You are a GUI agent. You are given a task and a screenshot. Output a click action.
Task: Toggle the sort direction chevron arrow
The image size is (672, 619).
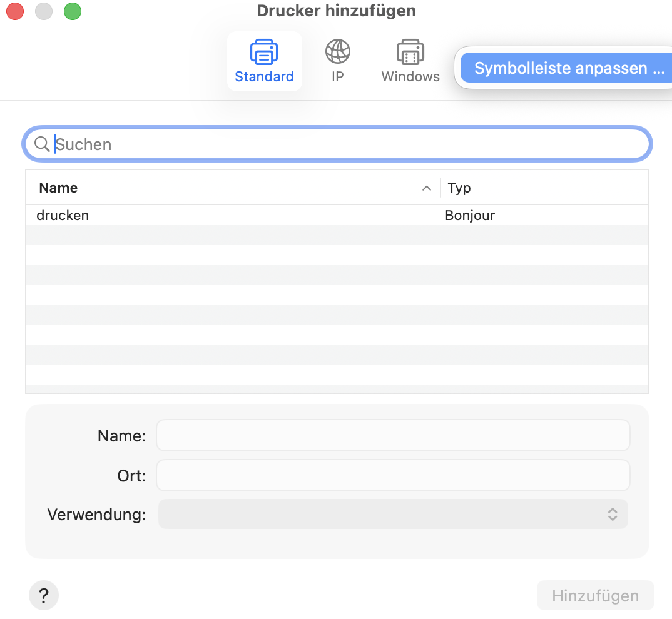(x=427, y=188)
